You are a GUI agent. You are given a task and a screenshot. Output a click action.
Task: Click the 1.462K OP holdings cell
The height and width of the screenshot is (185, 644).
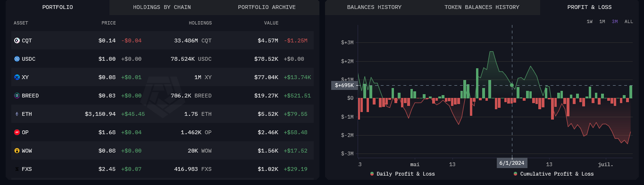(x=196, y=132)
